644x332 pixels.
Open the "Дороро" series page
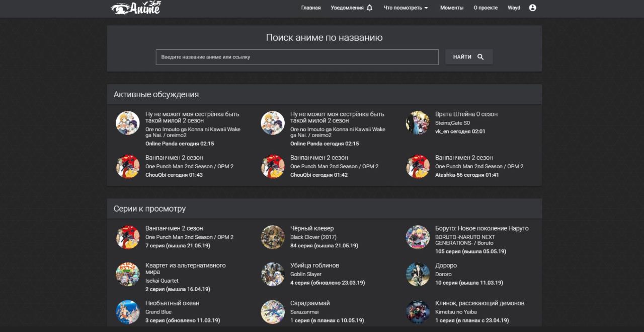446,265
